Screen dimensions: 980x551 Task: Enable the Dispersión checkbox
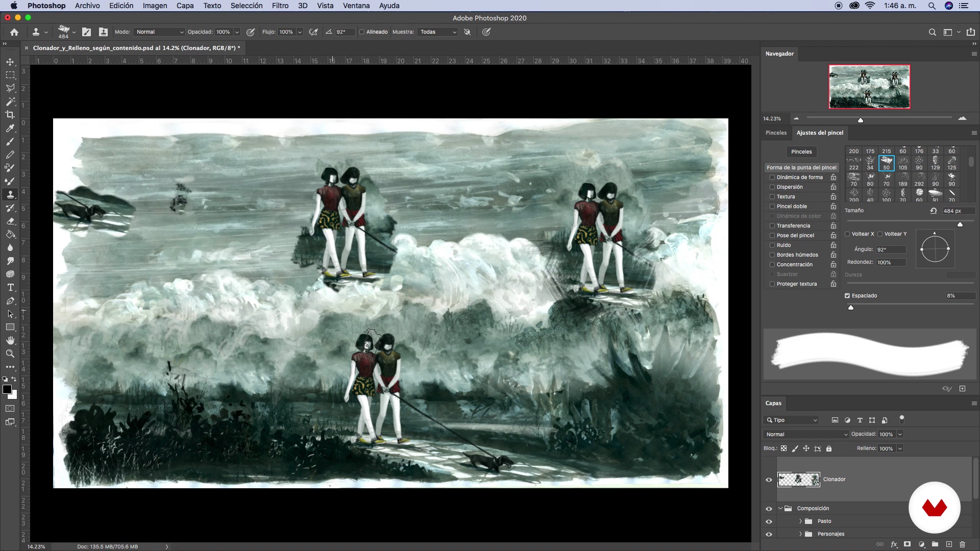point(772,187)
